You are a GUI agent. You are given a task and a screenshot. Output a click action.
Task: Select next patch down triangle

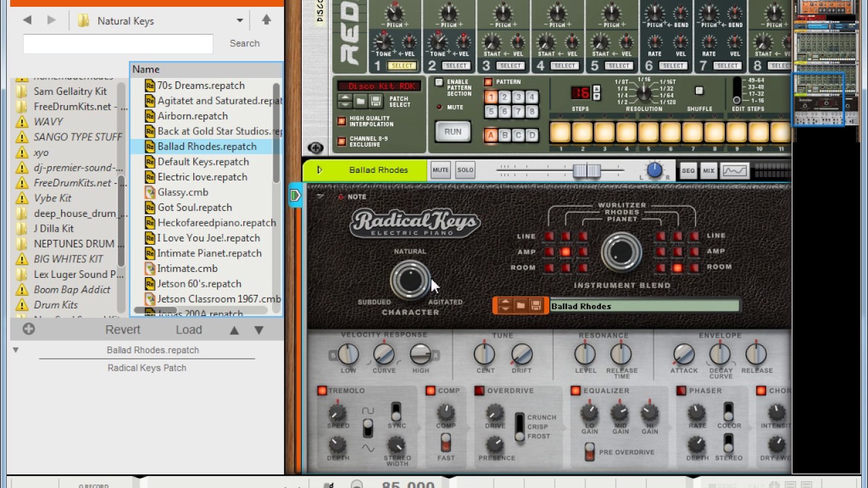tap(258, 330)
